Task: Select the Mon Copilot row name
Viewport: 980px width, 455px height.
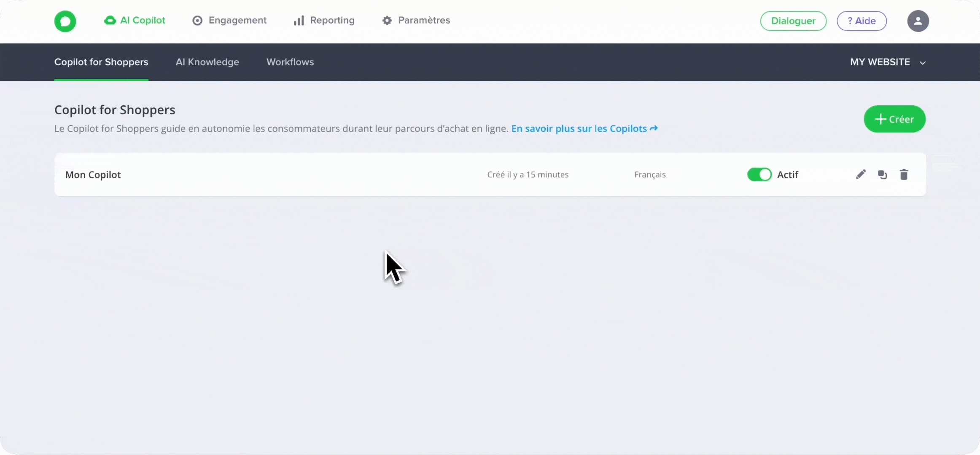Action: pyautogui.click(x=93, y=175)
